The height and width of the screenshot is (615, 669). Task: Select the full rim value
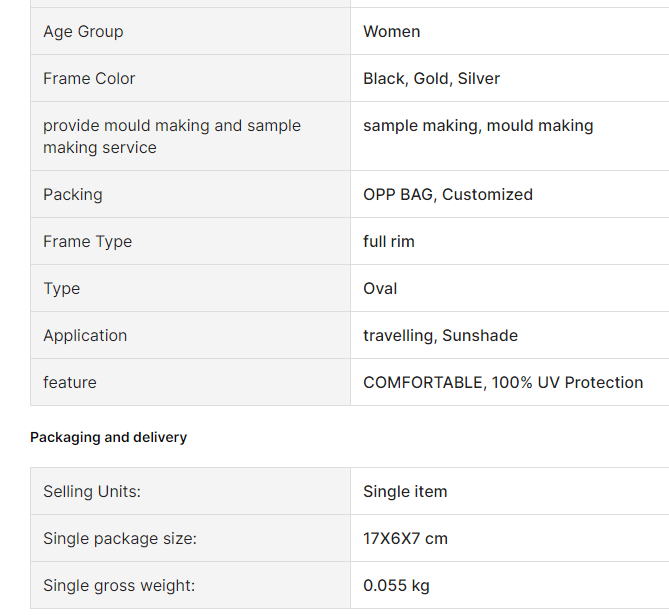[389, 242]
